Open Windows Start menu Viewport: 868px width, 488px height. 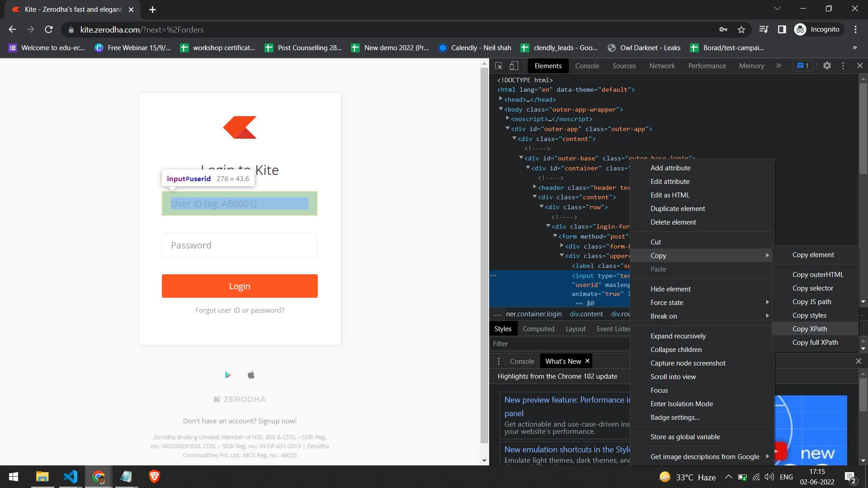point(14,477)
